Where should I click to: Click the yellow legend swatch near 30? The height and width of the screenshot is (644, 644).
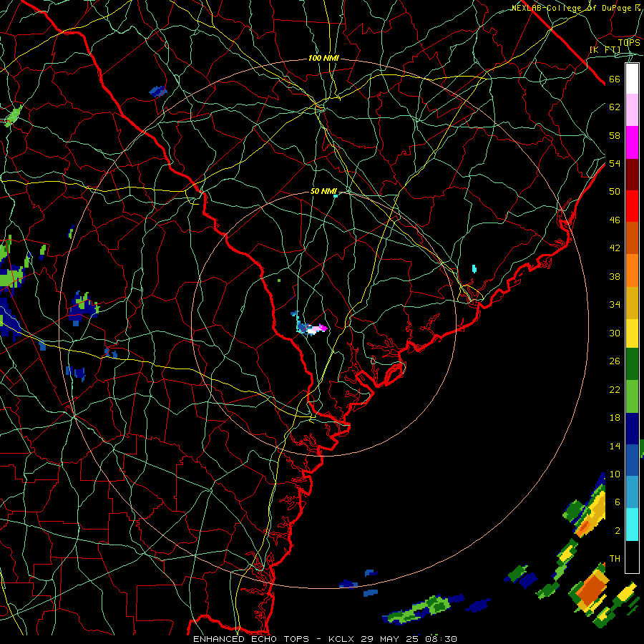click(632, 333)
